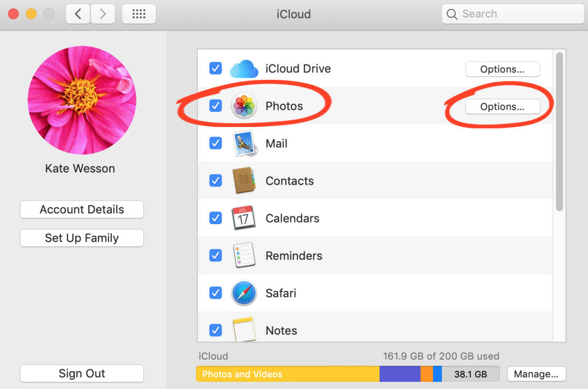Click the Mail label
Viewport: 588px width, 389px height.
pyautogui.click(x=276, y=143)
